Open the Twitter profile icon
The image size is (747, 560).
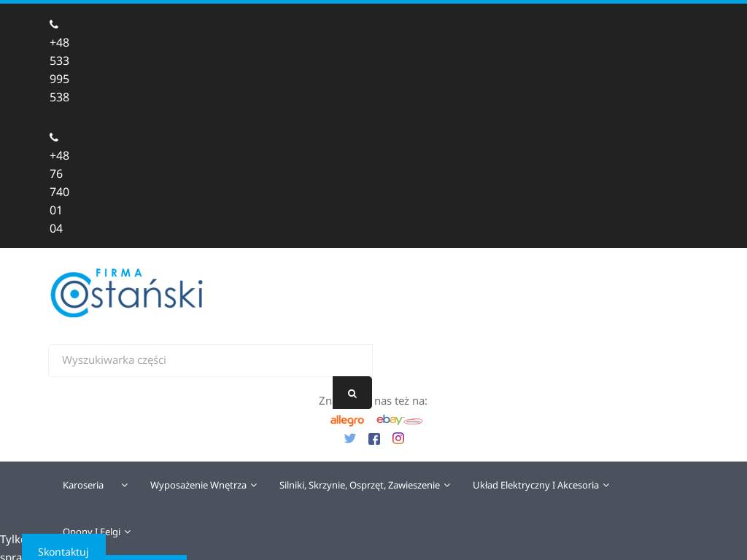click(x=350, y=438)
